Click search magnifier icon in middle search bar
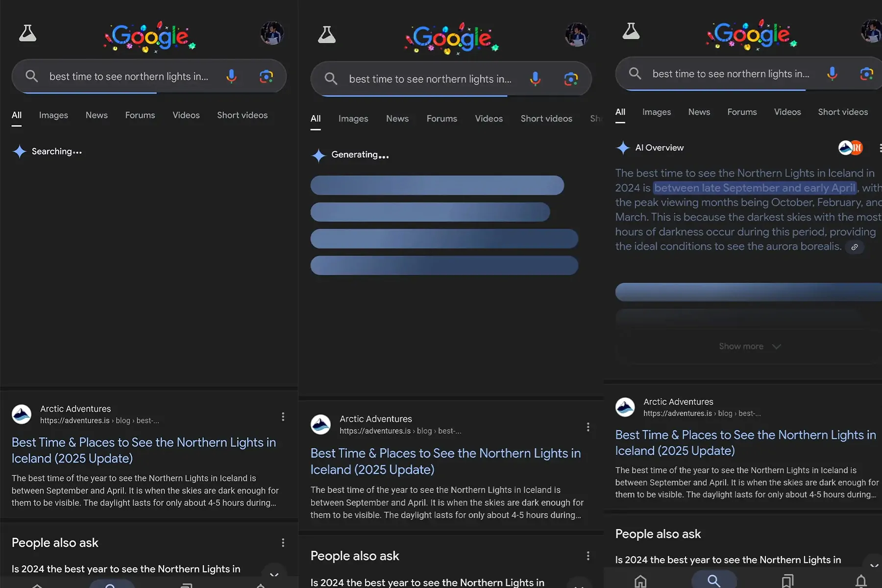 point(331,78)
